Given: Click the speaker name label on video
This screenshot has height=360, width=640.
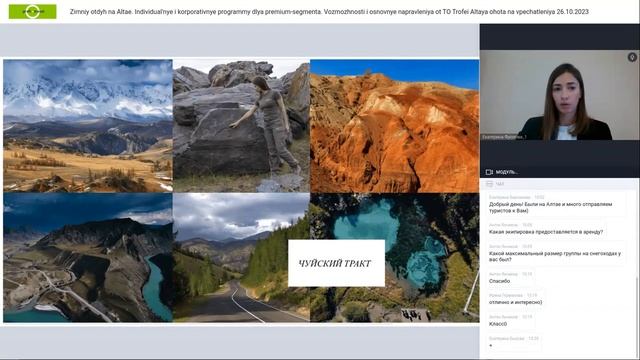Looking at the screenshot, I should (504, 137).
